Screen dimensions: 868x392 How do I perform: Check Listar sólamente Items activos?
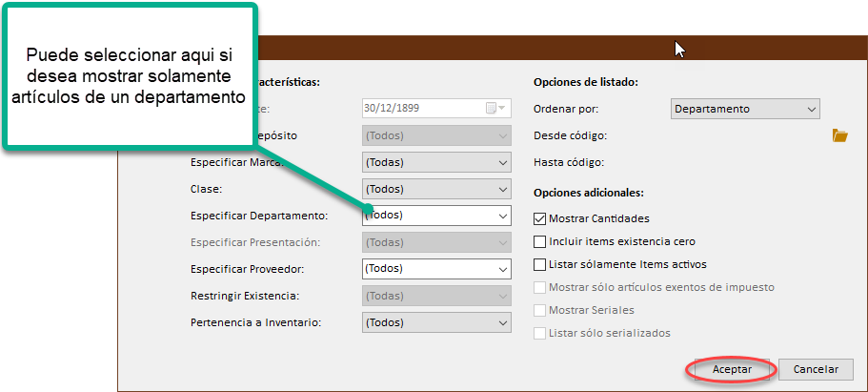(540, 264)
